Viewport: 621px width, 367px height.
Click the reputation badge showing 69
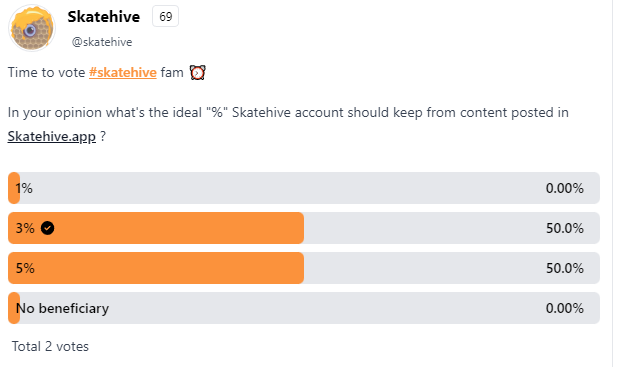pos(166,17)
